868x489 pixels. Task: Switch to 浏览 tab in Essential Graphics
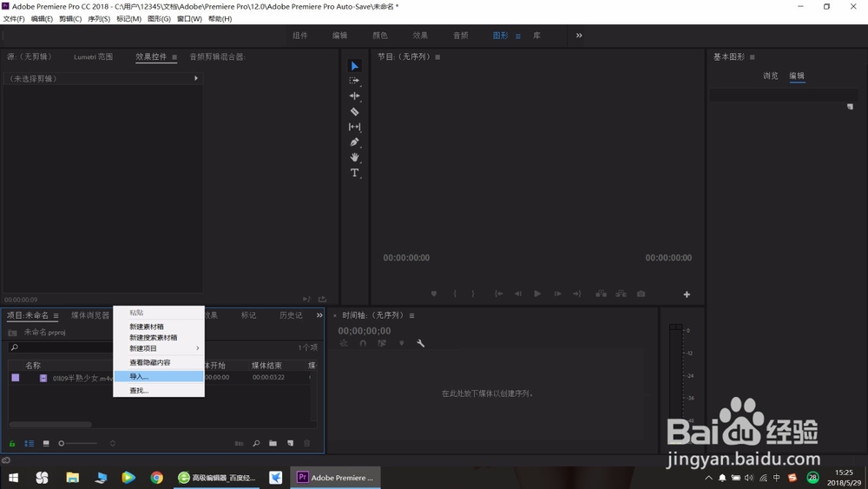click(x=771, y=76)
